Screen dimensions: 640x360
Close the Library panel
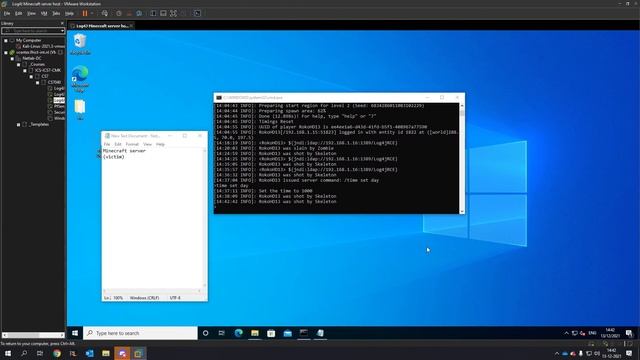tap(62, 24)
